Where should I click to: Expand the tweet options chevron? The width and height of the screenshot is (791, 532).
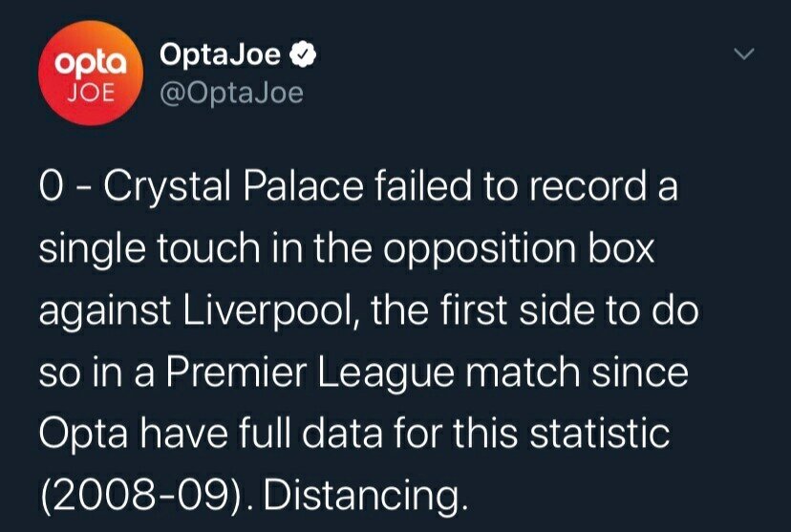[743, 57]
